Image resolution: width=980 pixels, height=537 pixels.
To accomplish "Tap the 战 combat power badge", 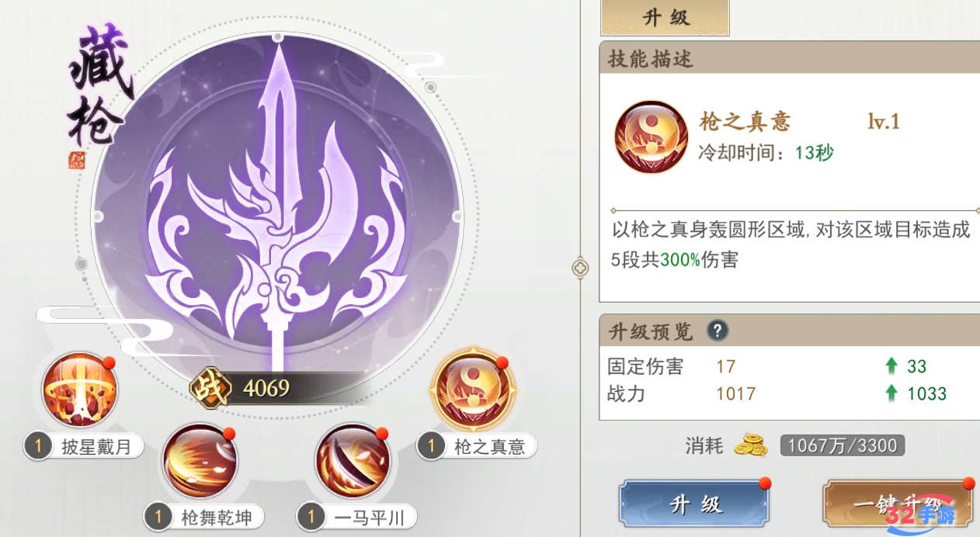I will click(208, 387).
